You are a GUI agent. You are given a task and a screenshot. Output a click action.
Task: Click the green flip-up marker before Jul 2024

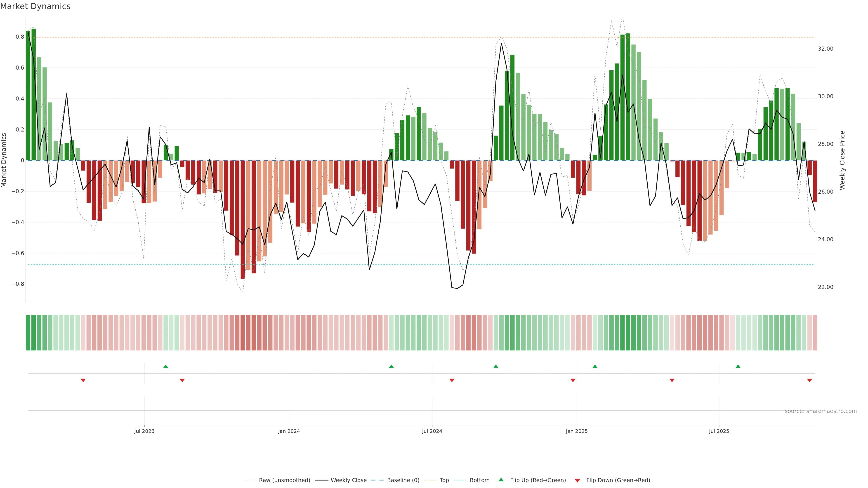tap(391, 366)
